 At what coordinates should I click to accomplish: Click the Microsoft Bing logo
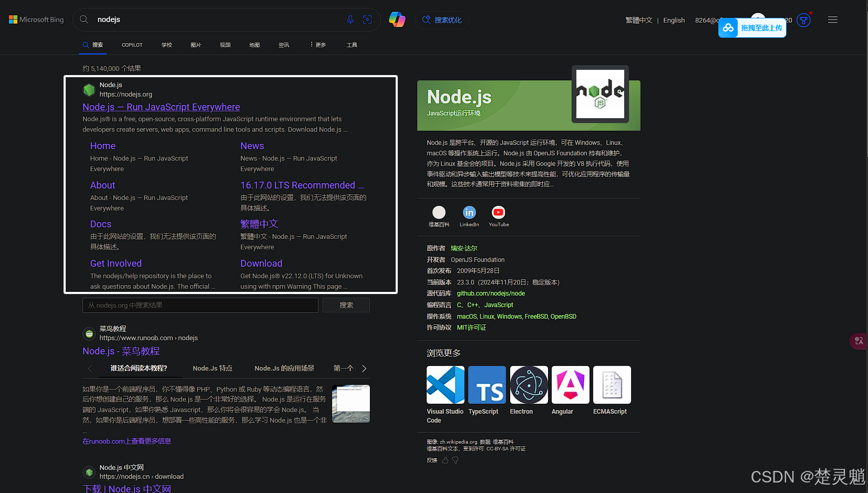click(36, 19)
